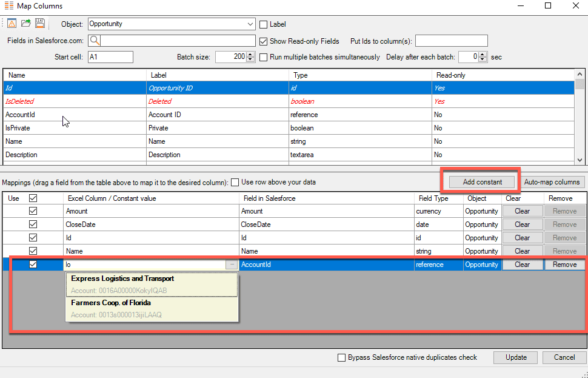Click the Map Columns window title icon
The height and width of the screenshot is (378, 588).
coord(8,6)
